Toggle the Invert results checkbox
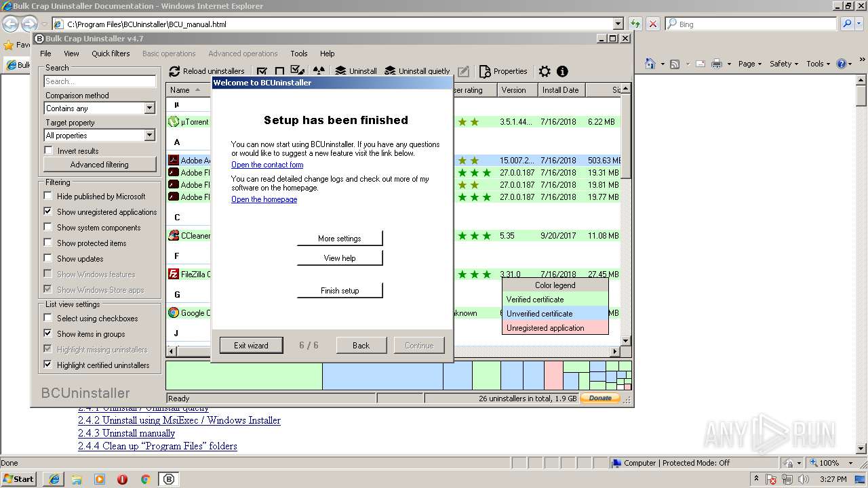The height and width of the screenshot is (488, 868). [x=48, y=150]
